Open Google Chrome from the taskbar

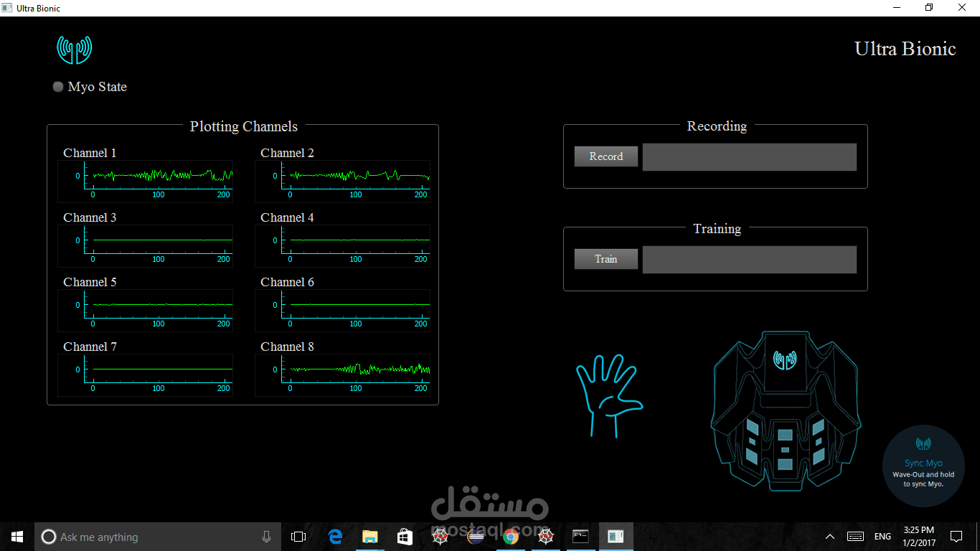511,536
